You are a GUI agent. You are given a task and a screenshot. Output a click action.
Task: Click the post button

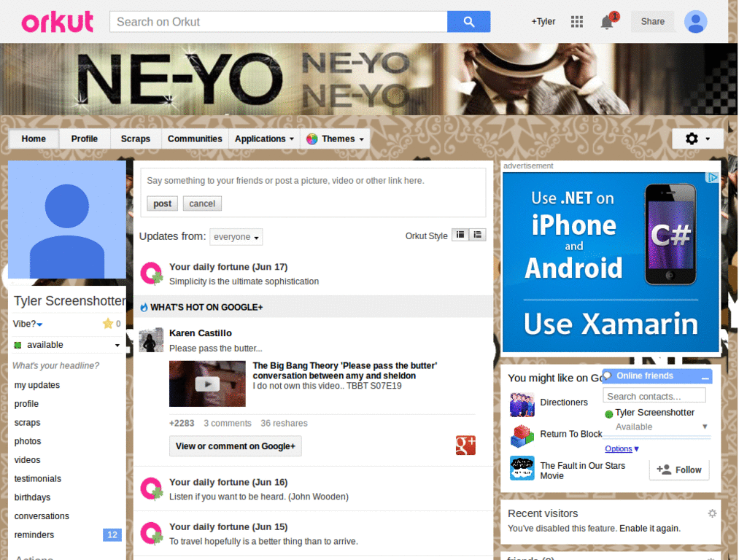coord(162,203)
